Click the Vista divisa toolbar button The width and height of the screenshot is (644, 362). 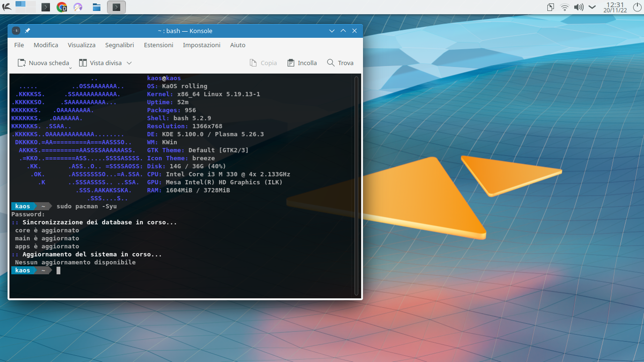tap(100, 63)
